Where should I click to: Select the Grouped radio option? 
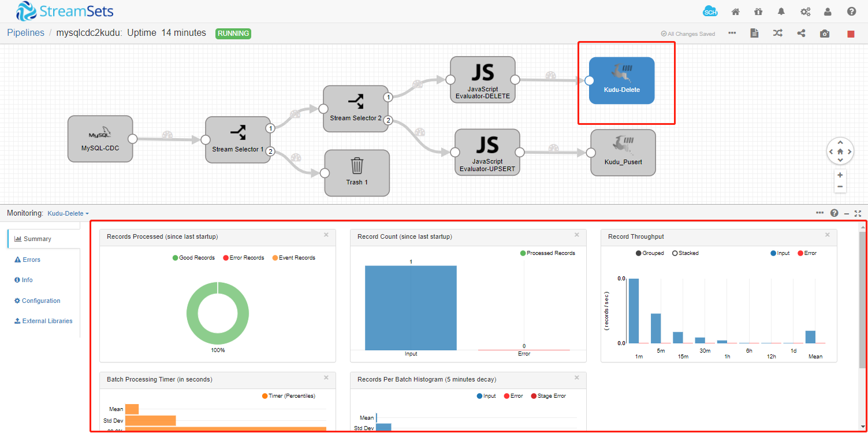pos(650,253)
